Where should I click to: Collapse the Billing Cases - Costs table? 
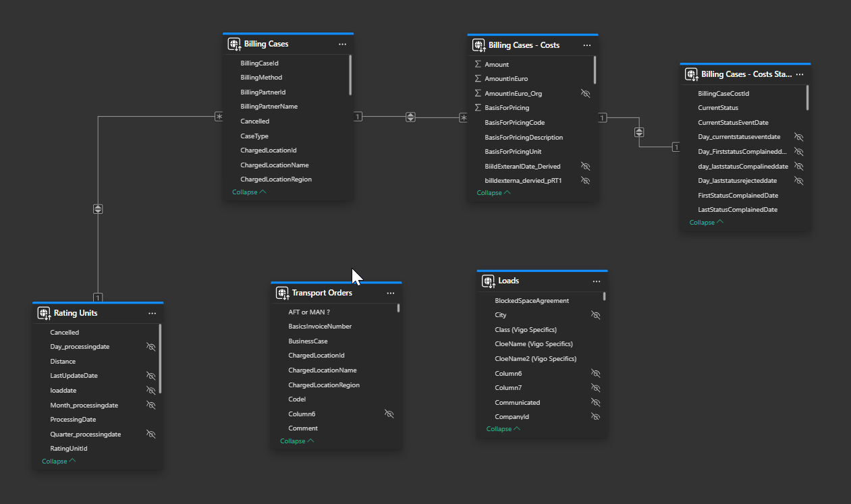pos(493,192)
